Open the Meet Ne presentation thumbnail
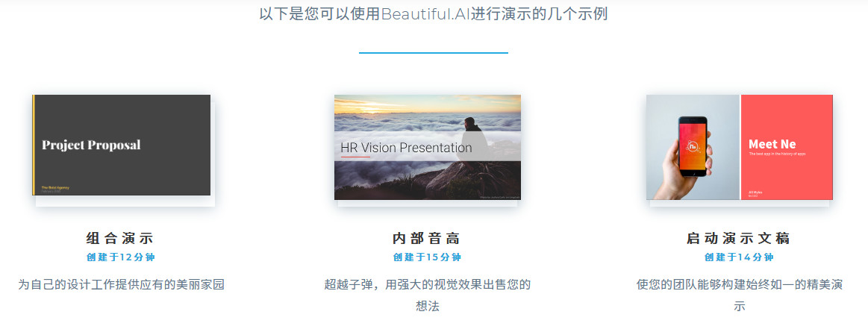868x335 pixels. click(x=740, y=147)
